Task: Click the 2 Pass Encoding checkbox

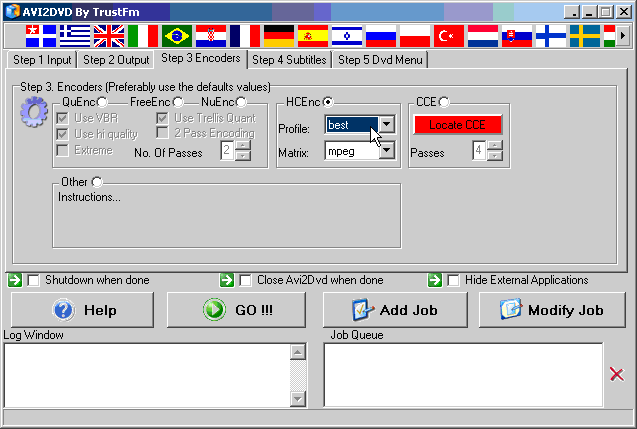Action: point(162,133)
